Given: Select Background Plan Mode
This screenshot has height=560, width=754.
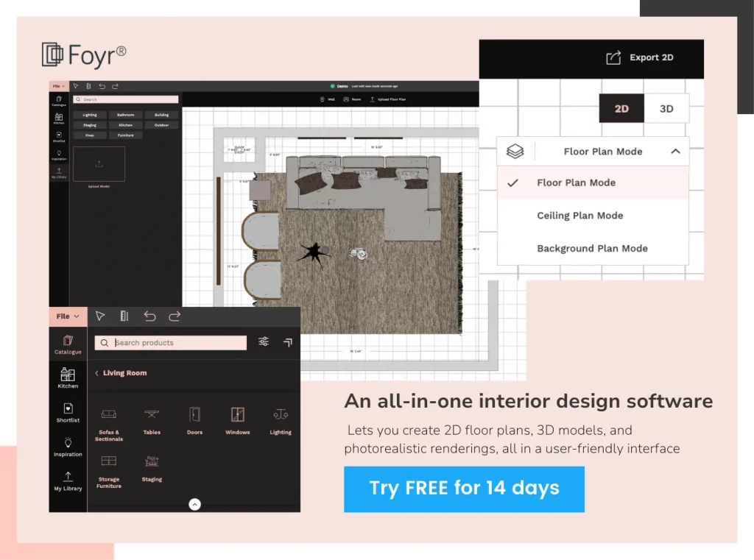Looking at the screenshot, I should point(593,248).
